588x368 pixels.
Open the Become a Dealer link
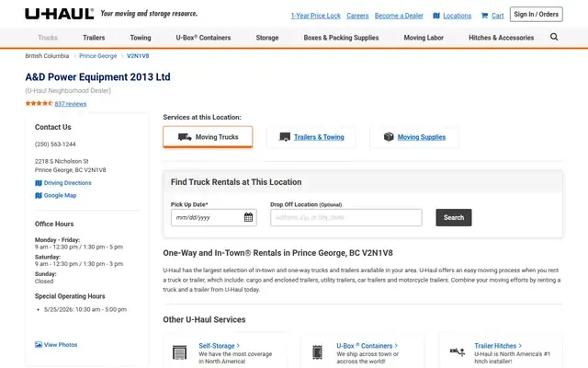pyautogui.click(x=399, y=16)
